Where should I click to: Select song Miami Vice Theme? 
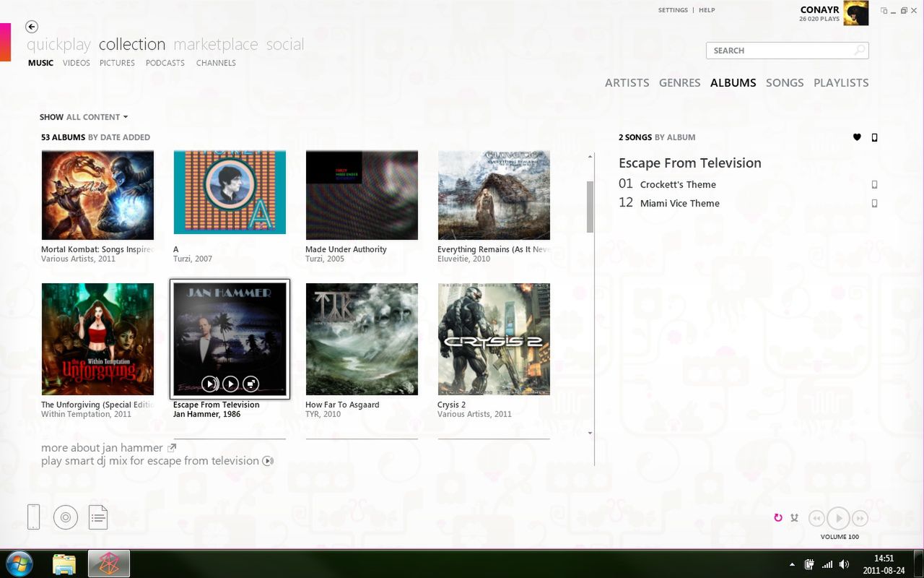[679, 203]
